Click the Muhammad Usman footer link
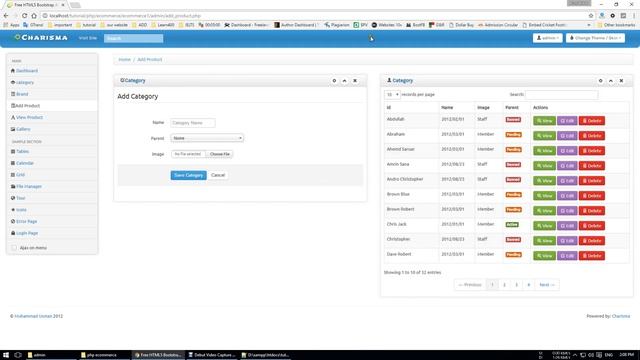The width and height of the screenshot is (640, 360). (32, 316)
